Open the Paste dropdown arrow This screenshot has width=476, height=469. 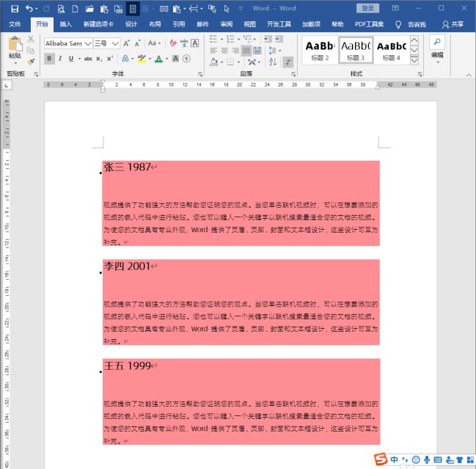(x=15, y=62)
